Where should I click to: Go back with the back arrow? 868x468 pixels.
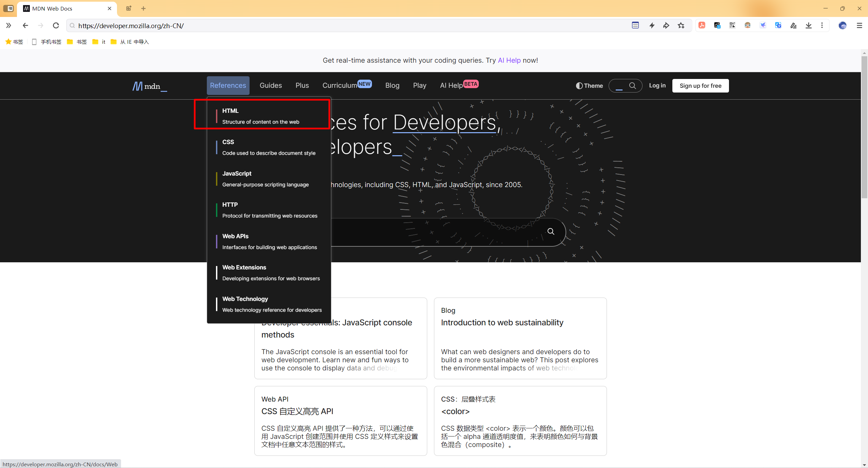pyautogui.click(x=25, y=25)
